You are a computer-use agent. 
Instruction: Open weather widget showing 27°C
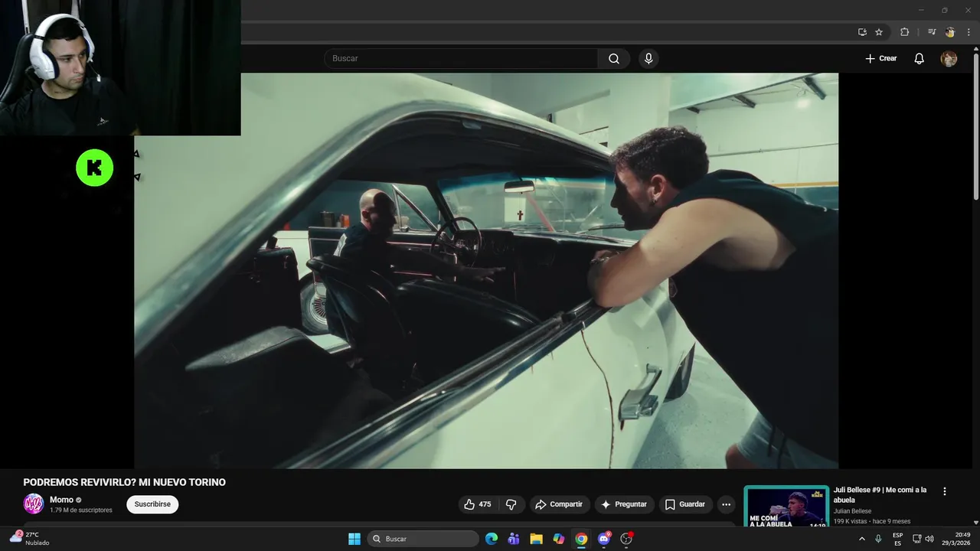(31, 539)
